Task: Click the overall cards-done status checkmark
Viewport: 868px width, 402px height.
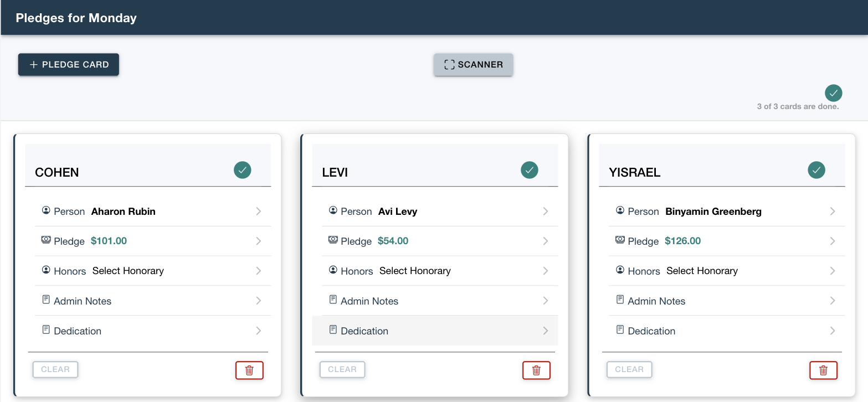Action: click(833, 93)
